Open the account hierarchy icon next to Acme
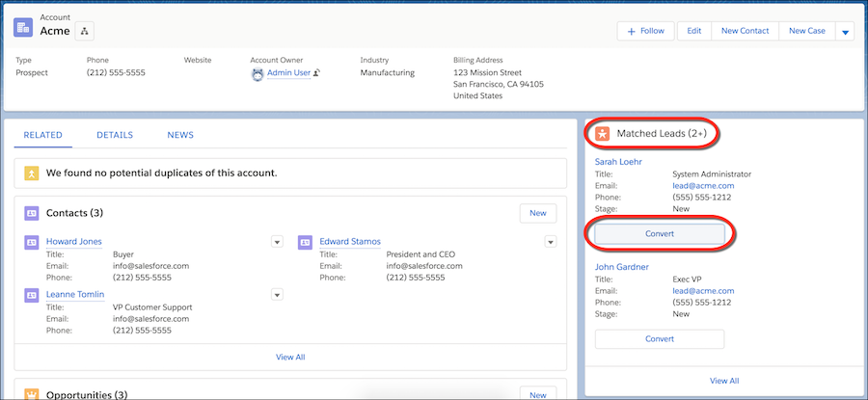Viewport: 868px width, 400px height. pos(85,32)
